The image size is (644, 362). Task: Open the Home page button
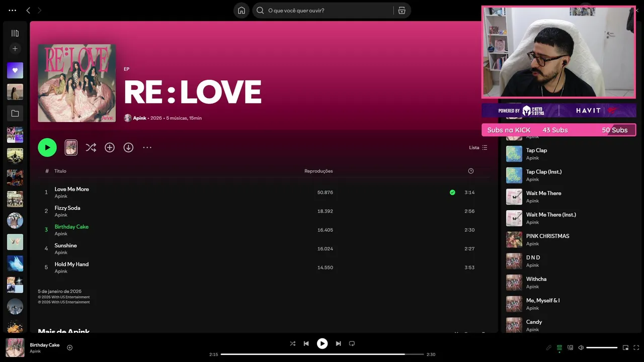[x=242, y=10]
